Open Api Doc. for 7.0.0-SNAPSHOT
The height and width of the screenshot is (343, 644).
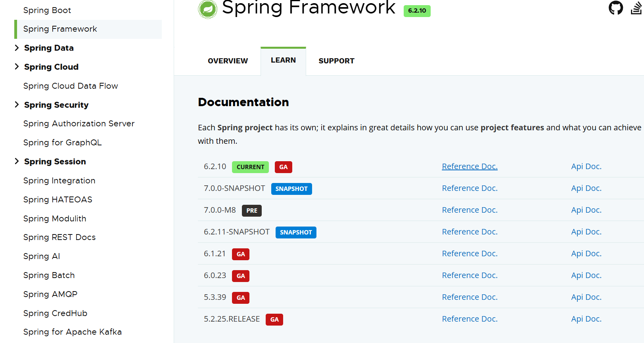(x=586, y=188)
